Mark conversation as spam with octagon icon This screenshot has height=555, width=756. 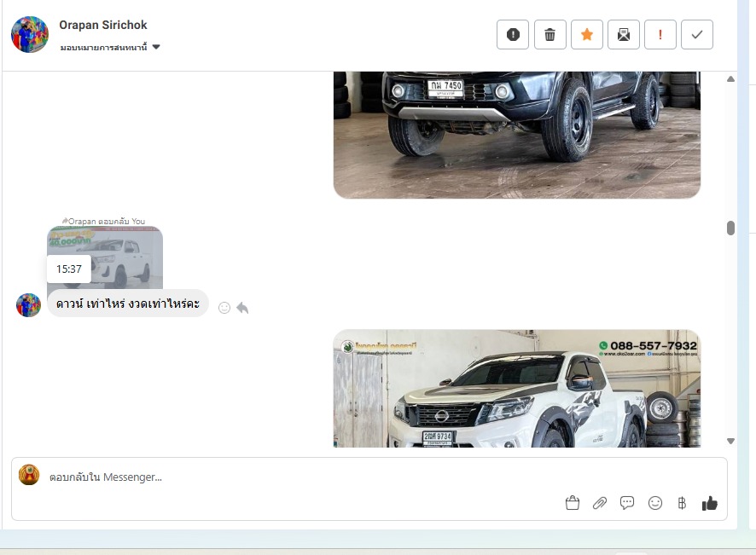(x=513, y=35)
